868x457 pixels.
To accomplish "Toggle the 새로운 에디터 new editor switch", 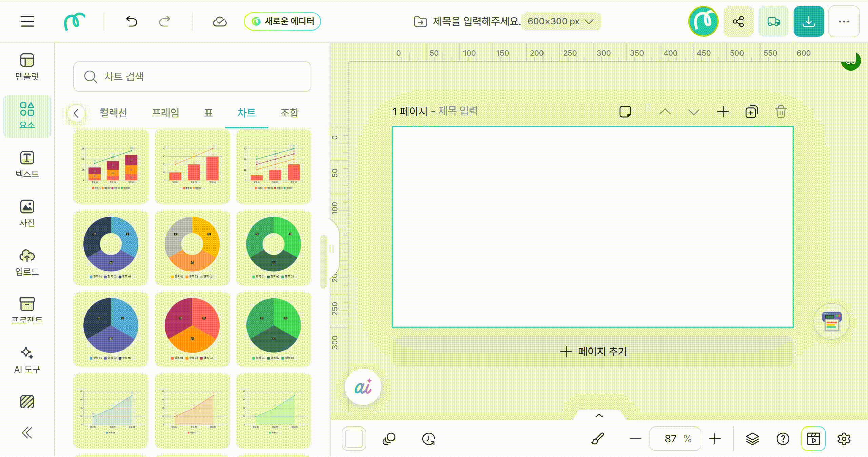I will coord(282,21).
